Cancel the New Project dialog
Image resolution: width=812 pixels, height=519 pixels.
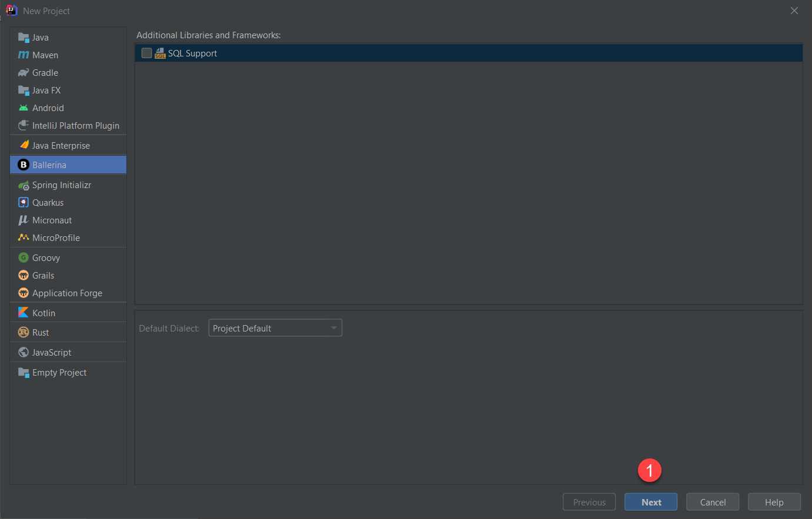coord(713,502)
